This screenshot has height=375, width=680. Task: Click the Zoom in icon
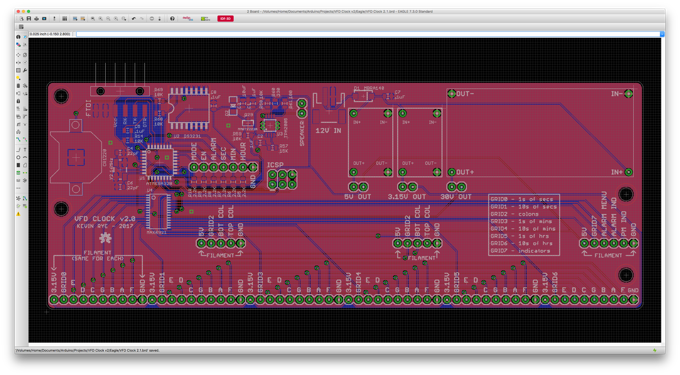101,19
